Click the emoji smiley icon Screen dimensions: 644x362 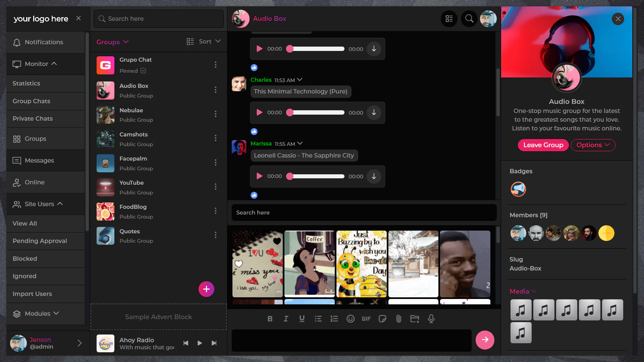[x=351, y=319]
